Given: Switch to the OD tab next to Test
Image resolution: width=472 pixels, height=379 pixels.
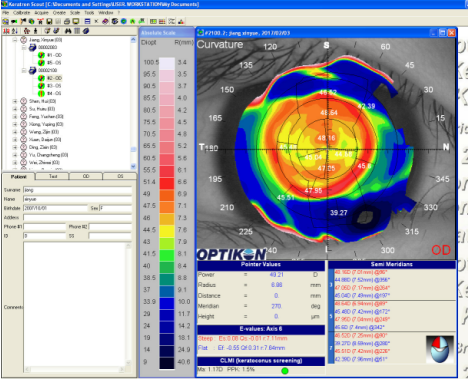Looking at the screenshot, I should pyautogui.click(x=86, y=176).
